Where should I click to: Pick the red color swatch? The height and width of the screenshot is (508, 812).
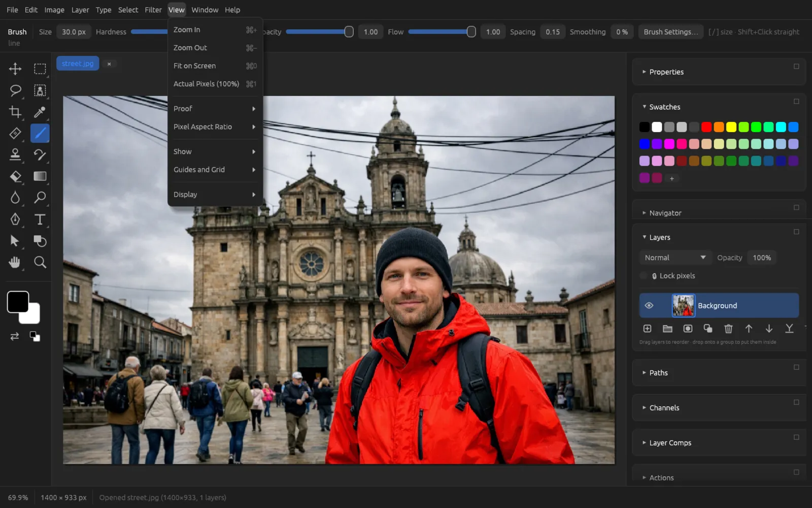click(x=706, y=127)
